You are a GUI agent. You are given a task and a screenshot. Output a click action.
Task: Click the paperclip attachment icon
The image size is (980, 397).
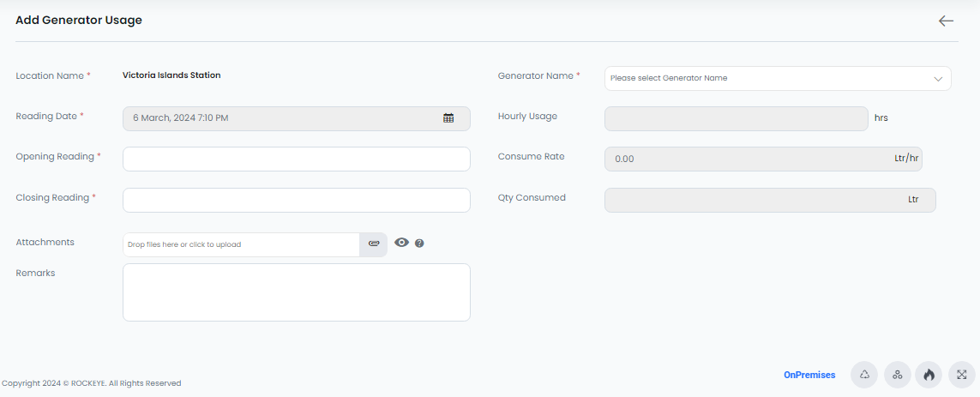click(373, 244)
